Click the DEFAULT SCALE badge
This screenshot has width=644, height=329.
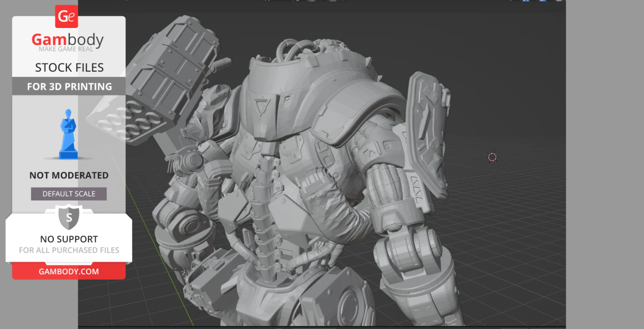pos(68,194)
